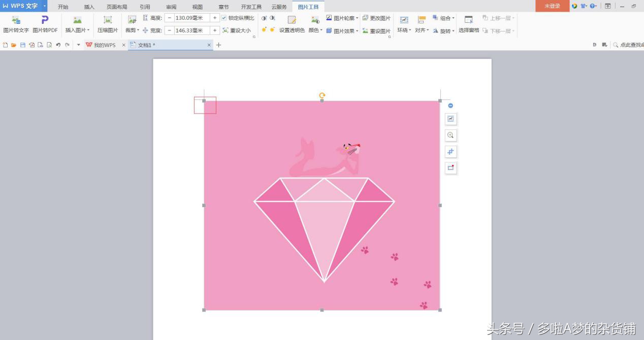Image resolution: width=644 pixels, height=340 pixels.
Task: Expand the quick access toolbar customize arrow
Action: 78,45
